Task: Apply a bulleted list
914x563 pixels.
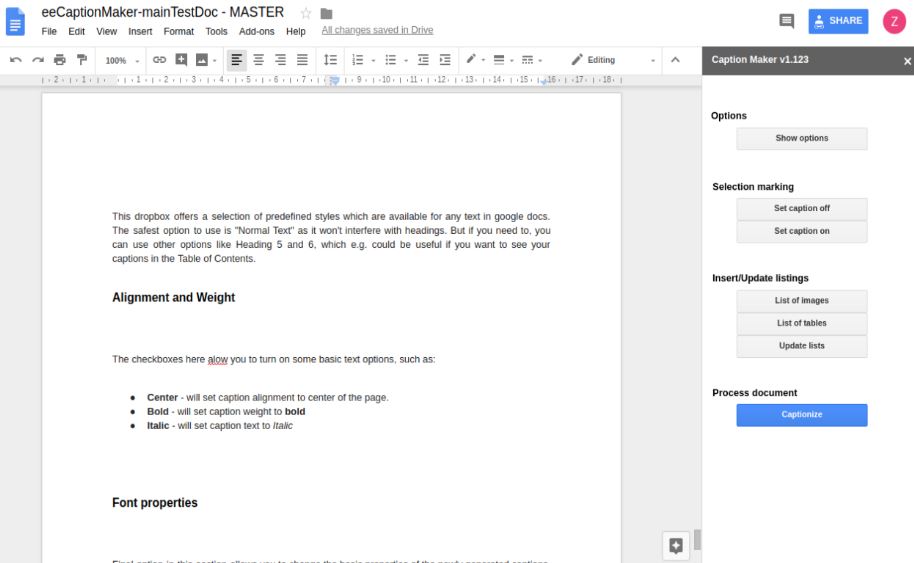Action: [x=391, y=60]
